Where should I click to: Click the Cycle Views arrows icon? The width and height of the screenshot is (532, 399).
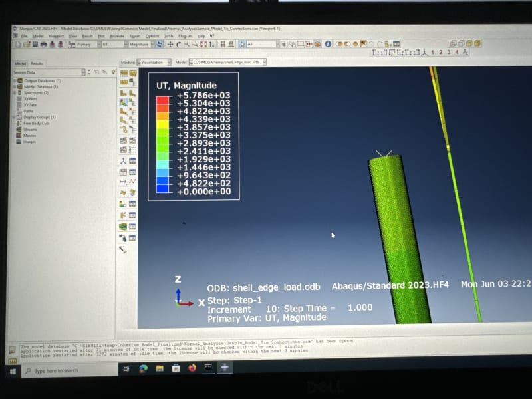click(211, 44)
